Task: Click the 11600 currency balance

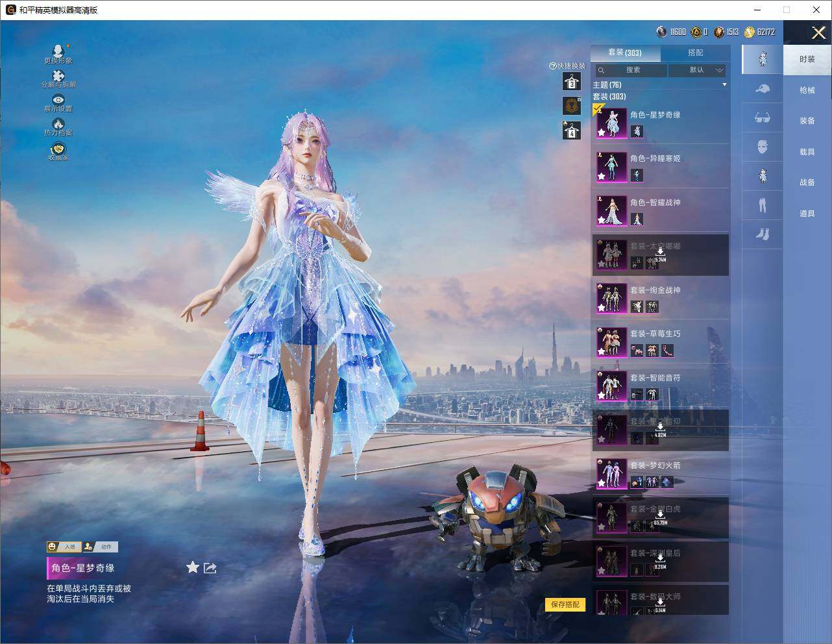Action: coord(671,32)
